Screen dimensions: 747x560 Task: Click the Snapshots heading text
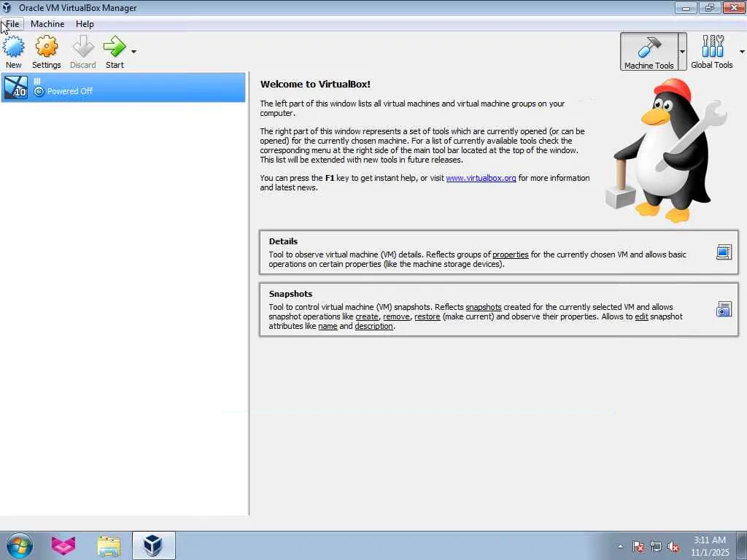point(290,294)
